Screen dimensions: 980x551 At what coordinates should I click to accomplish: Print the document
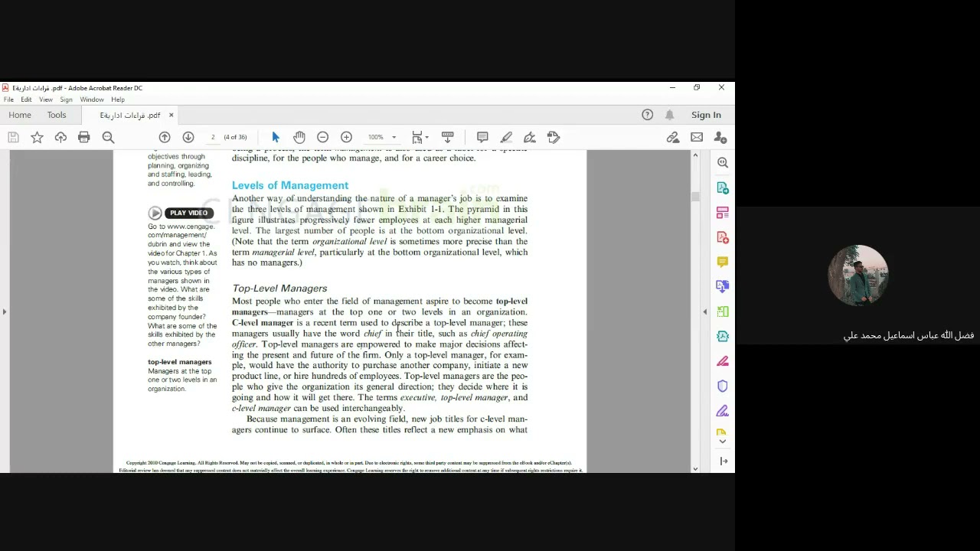(84, 137)
